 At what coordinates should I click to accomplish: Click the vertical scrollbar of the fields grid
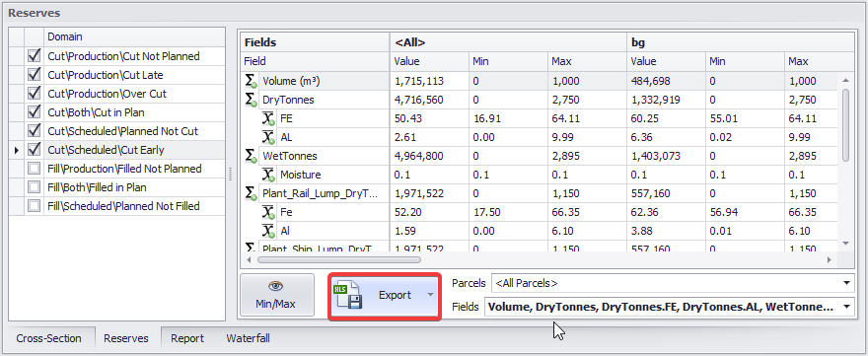click(845, 125)
